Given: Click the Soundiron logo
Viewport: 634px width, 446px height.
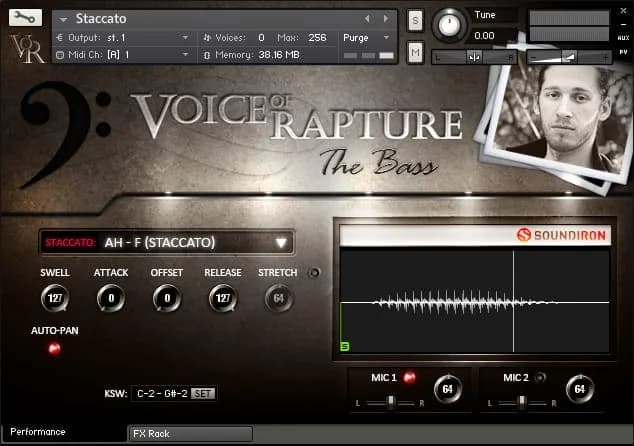Looking at the screenshot, I should [561, 235].
